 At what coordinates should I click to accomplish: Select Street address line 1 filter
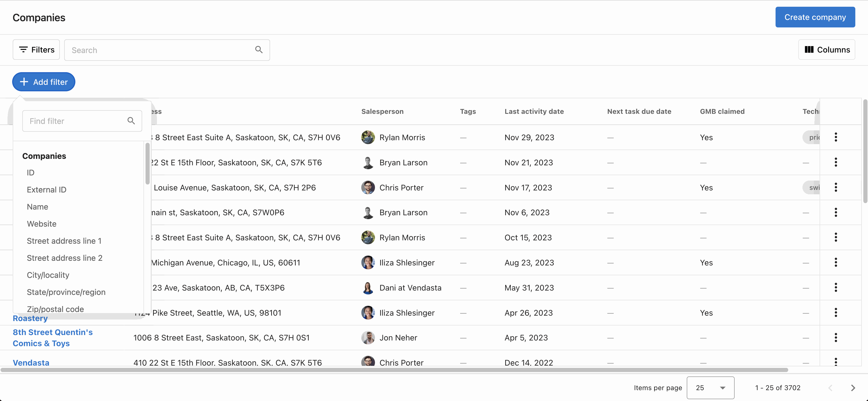point(64,241)
